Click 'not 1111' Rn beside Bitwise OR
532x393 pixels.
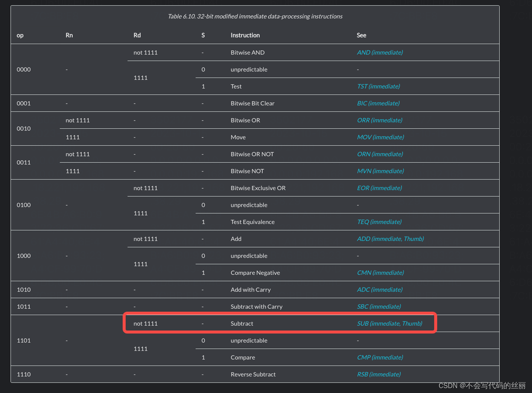tap(78, 120)
